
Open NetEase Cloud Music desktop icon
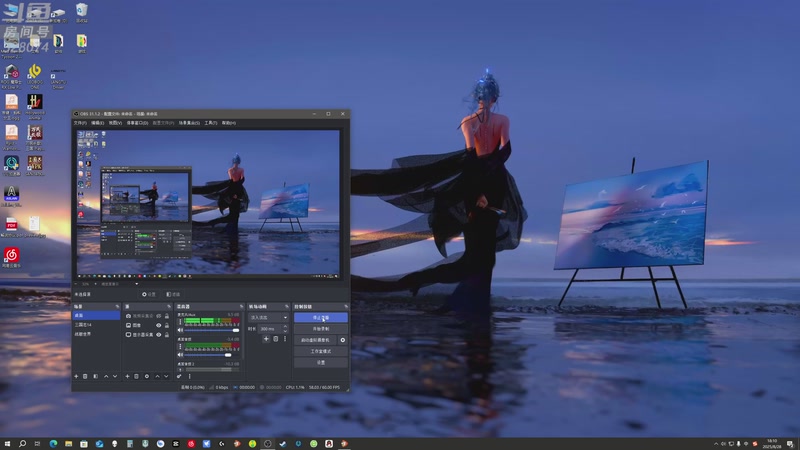[x=12, y=257]
